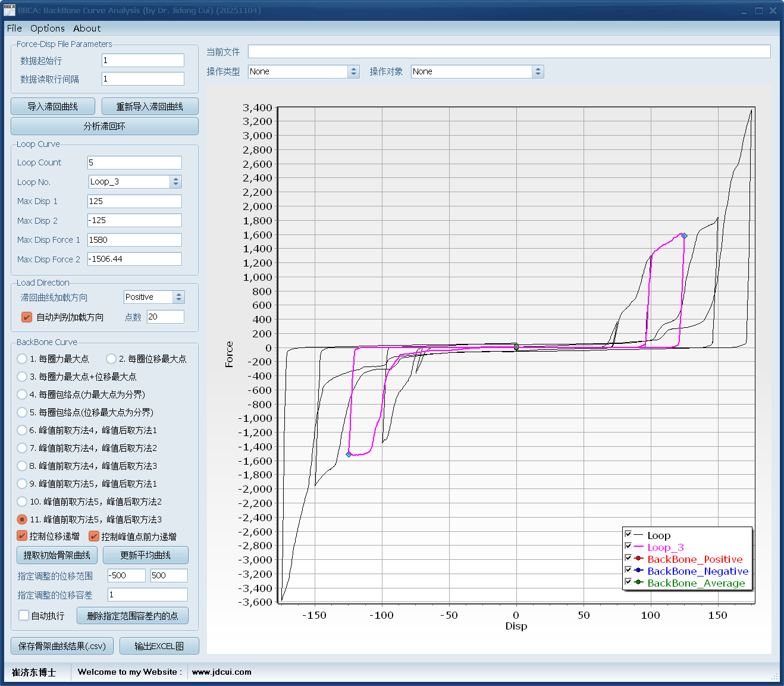Open the Options menu
Viewport: 784px width, 686px height.
(x=48, y=29)
